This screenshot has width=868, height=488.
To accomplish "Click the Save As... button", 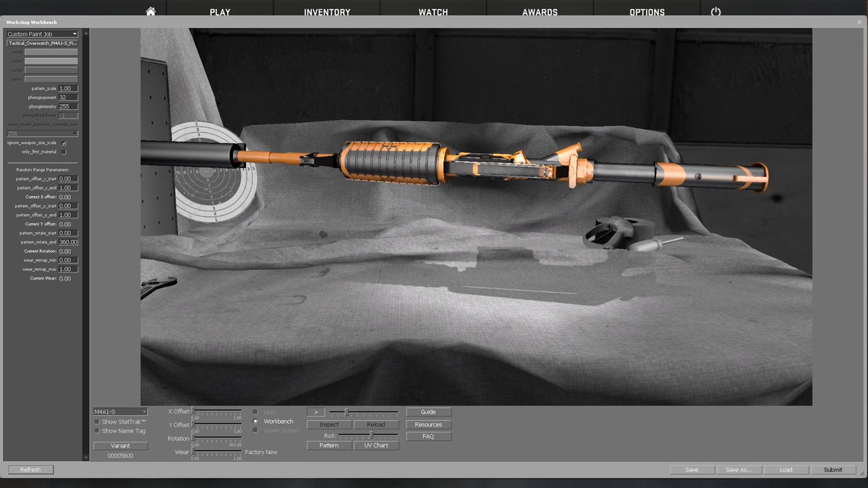I will click(x=739, y=470).
